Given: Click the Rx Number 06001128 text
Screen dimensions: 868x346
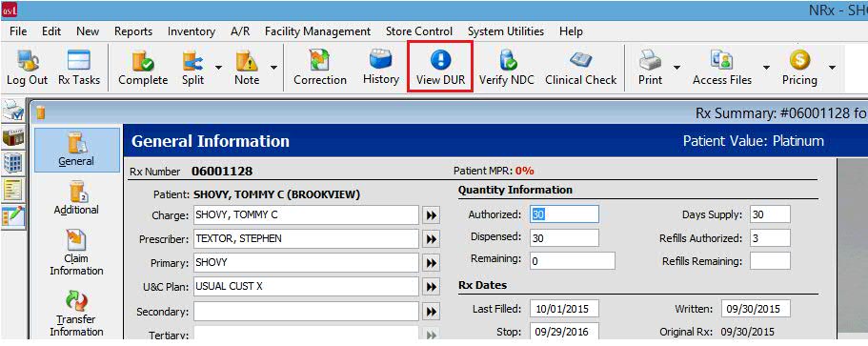Looking at the screenshot, I should tap(222, 171).
